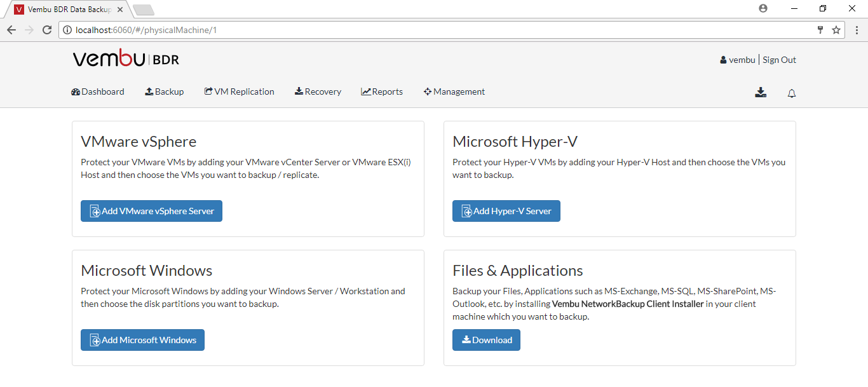Open the Reports menu
Image resolution: width=868 pixels, height=387 pixels.
(382, 92)
